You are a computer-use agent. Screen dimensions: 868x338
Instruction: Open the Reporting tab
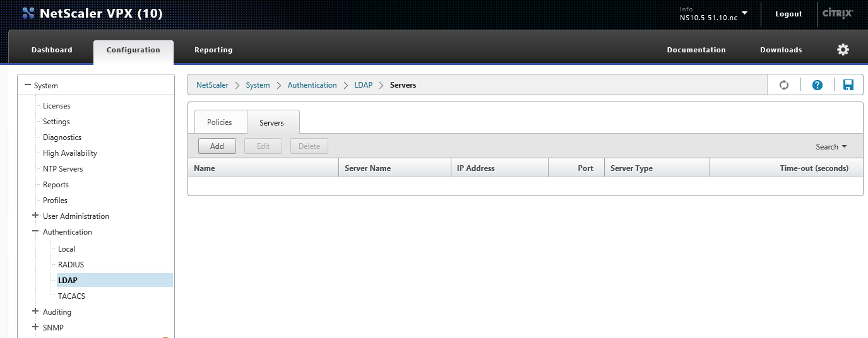[213, 50]
